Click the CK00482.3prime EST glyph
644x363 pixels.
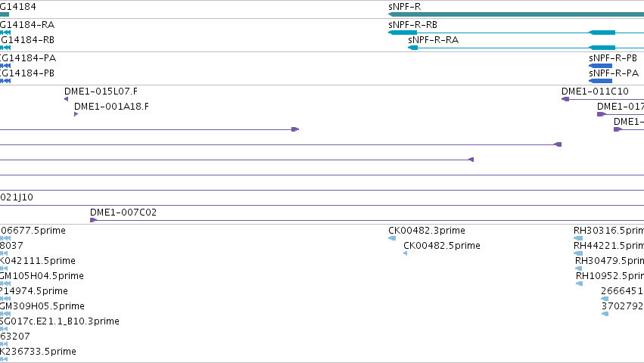pos(392,238)
